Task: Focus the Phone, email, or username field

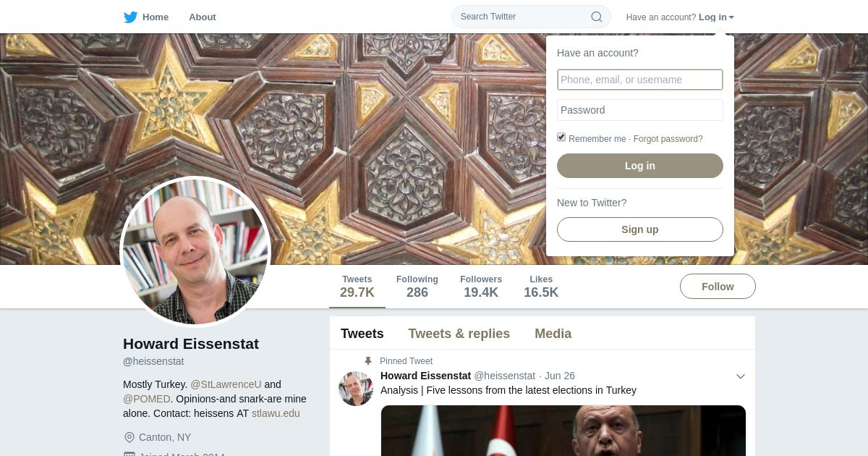Action: point(640,80)
